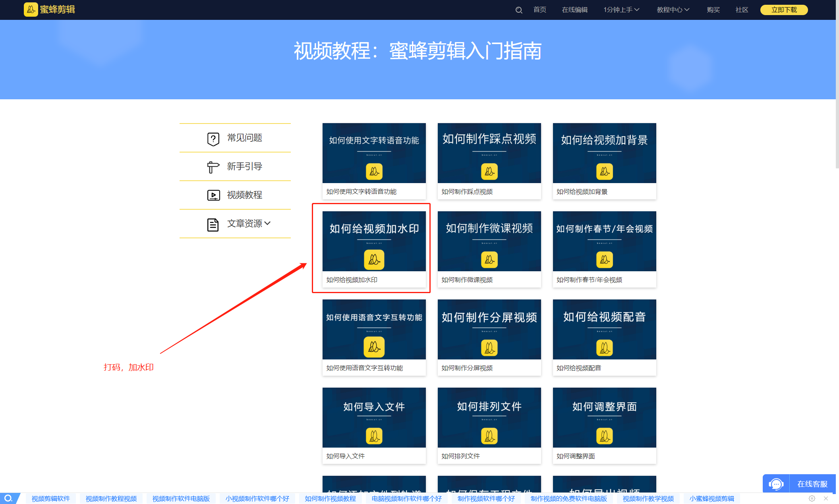839x504 pixels.
Task: Close the bottom keyword bar
Action: pos(826,498)
